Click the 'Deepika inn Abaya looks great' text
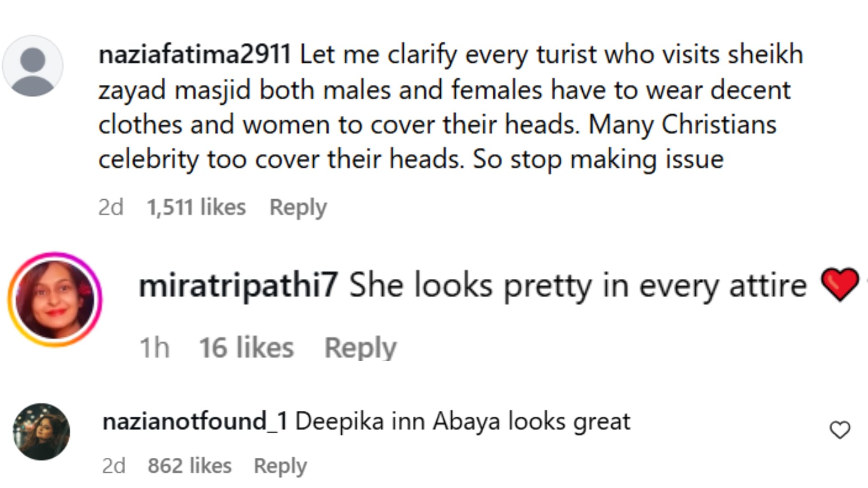Viewport: 868px width, 488px height. tap(462, 422)
